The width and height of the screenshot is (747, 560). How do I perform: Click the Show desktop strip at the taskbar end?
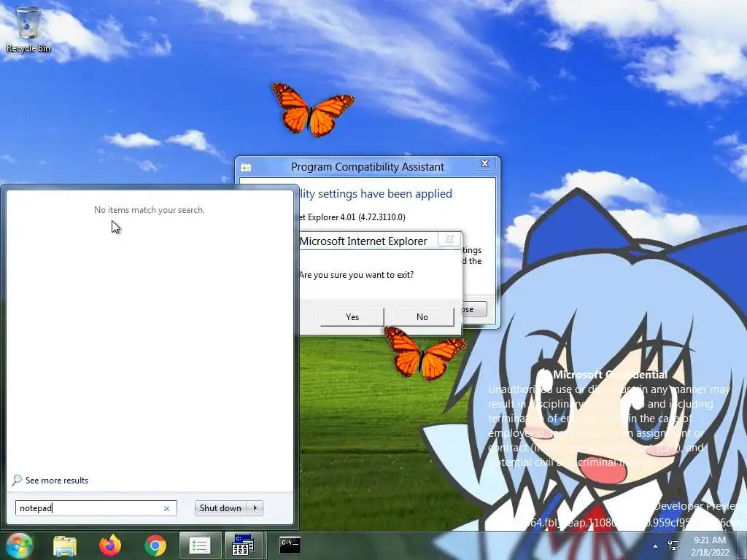coord(742,545)
